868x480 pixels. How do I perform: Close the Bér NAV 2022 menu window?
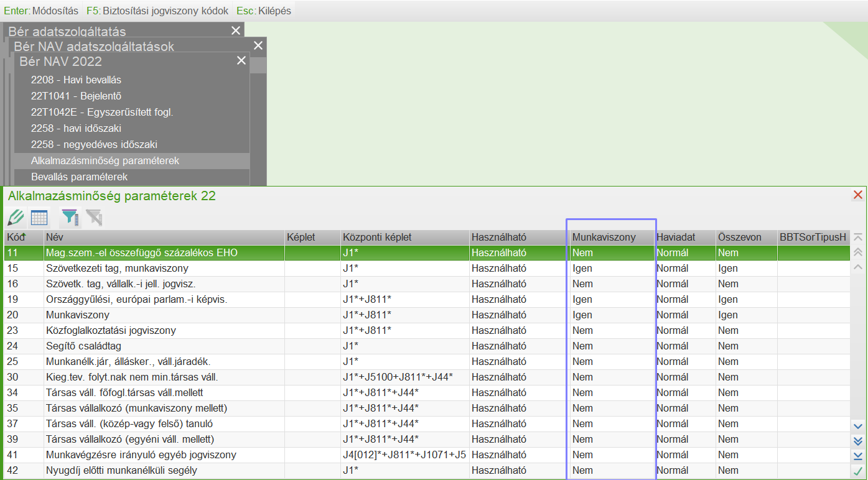[x=241, y=61]
